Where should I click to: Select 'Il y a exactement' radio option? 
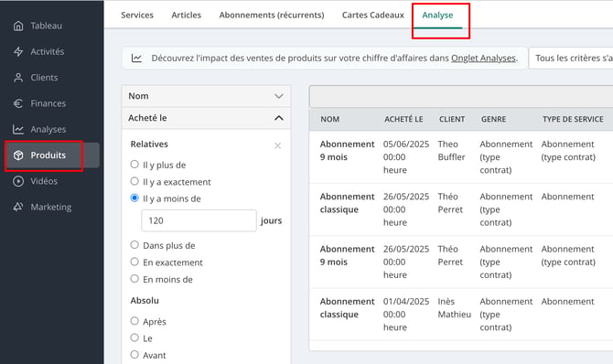click(134, 181)
